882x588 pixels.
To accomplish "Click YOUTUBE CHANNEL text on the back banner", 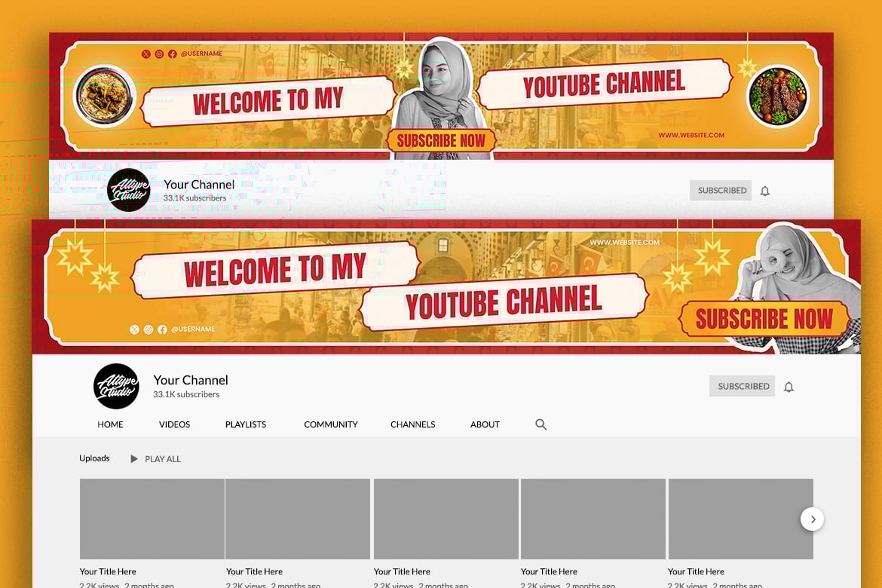I will coord(604,84).
